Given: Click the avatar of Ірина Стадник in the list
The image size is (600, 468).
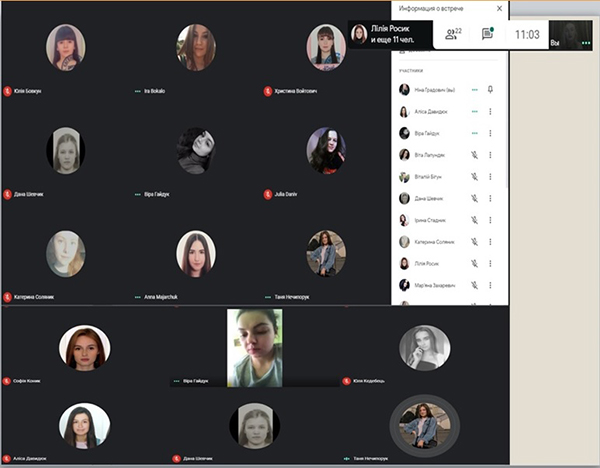Looking at the screenshot, I should coord(404,220).
